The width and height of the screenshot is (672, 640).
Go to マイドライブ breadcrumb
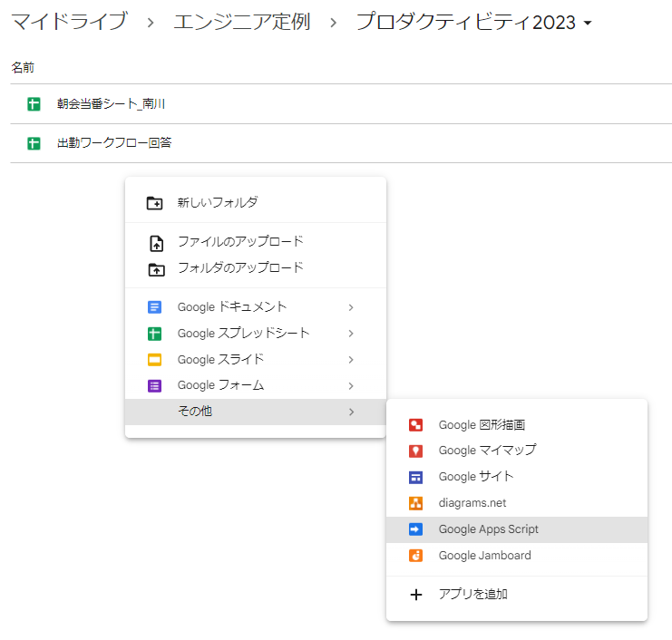tap(69, 22)
